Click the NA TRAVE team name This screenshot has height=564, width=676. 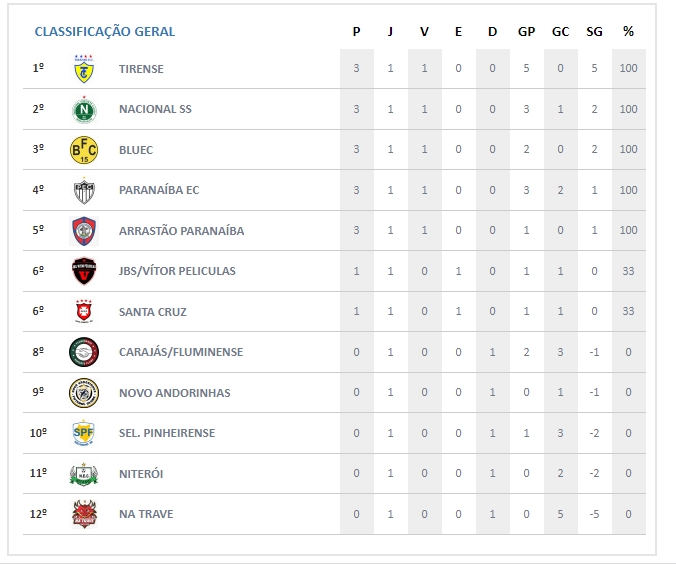[x=146, y=514]
